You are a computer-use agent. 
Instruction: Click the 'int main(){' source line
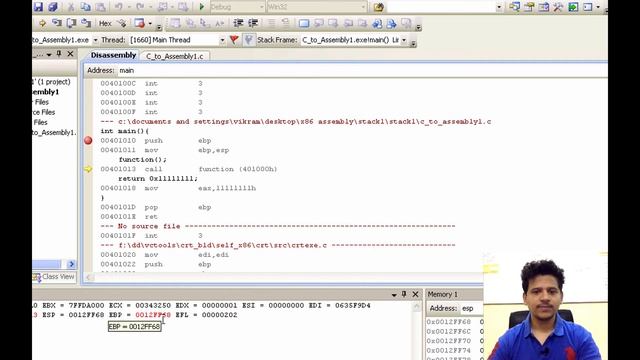[124, 131]
